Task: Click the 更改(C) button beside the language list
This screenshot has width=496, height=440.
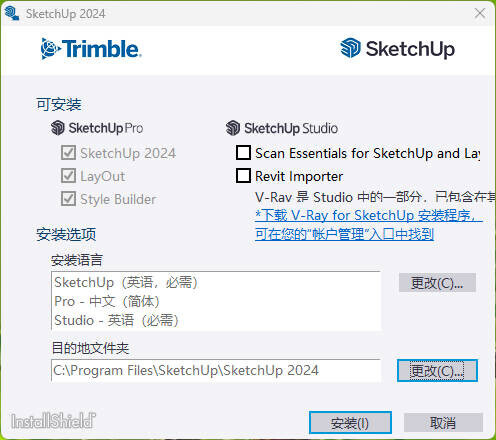Action: point(437,283)
